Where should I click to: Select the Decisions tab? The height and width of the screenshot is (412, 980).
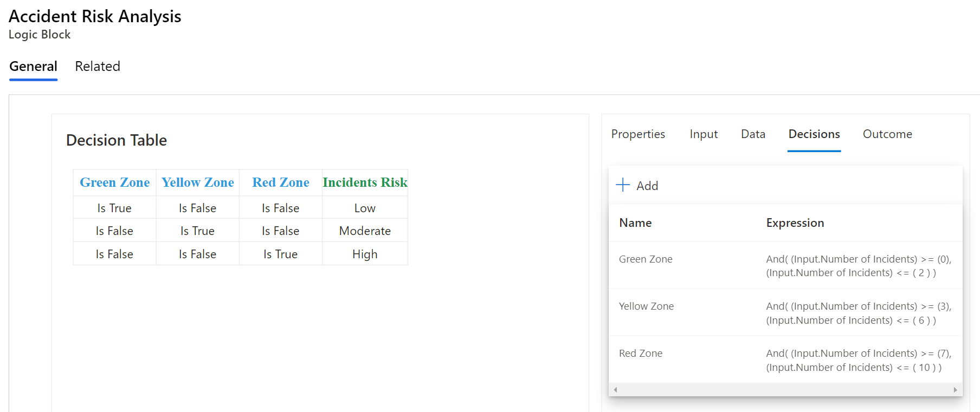tap(814, 134)
